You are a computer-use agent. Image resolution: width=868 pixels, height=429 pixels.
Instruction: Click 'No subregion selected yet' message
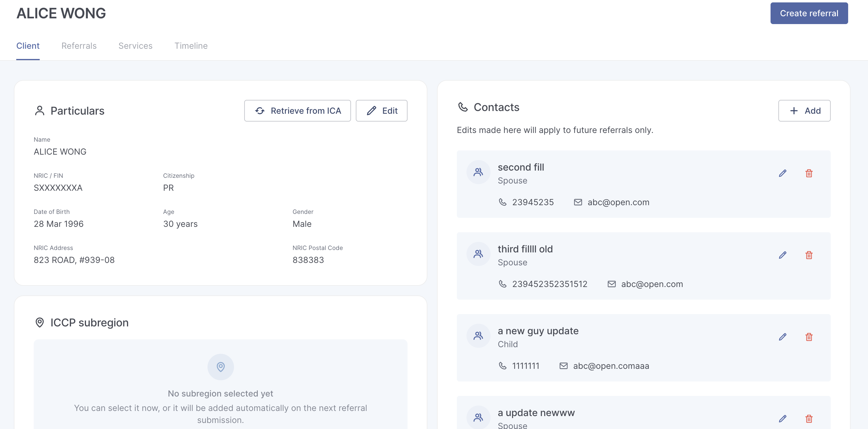click(x=220, y=394)
